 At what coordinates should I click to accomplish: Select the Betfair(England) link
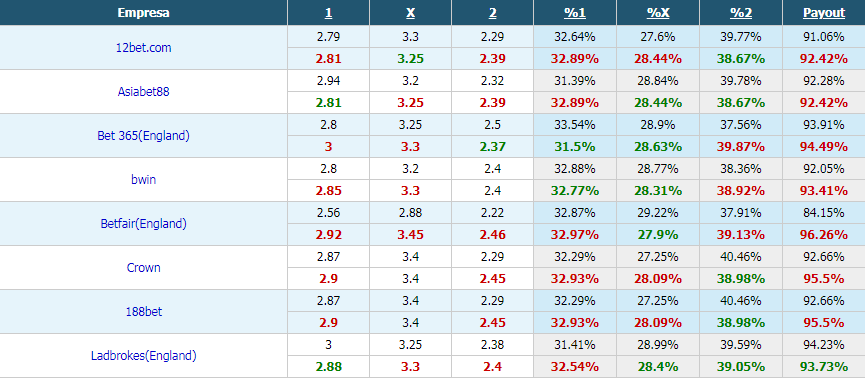[x=143, y=223]
